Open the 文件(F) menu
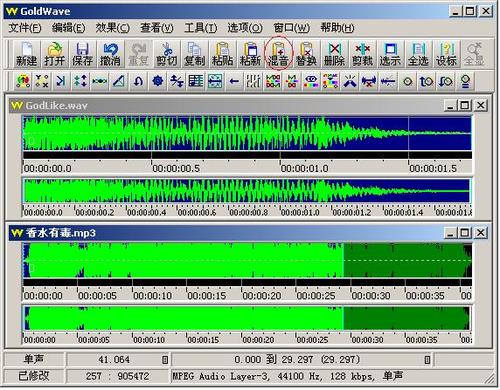 click(x=25, y=28)
